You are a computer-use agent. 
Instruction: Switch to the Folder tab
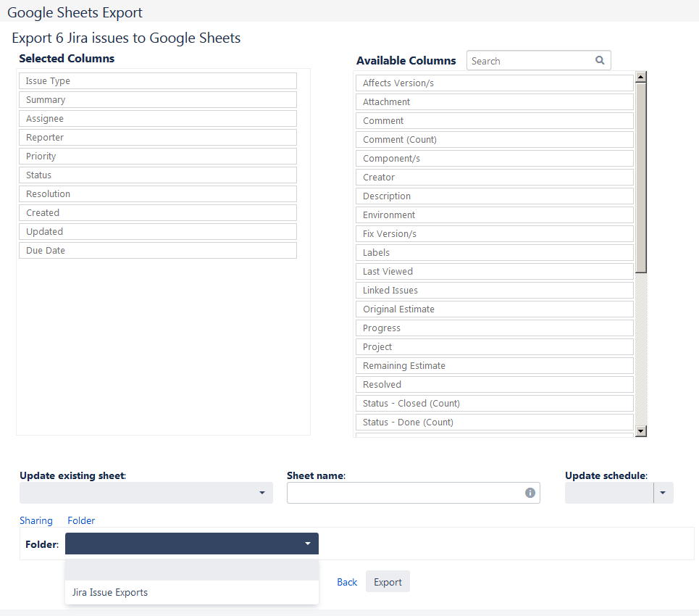pyautogui.click(x=81, y=520)
